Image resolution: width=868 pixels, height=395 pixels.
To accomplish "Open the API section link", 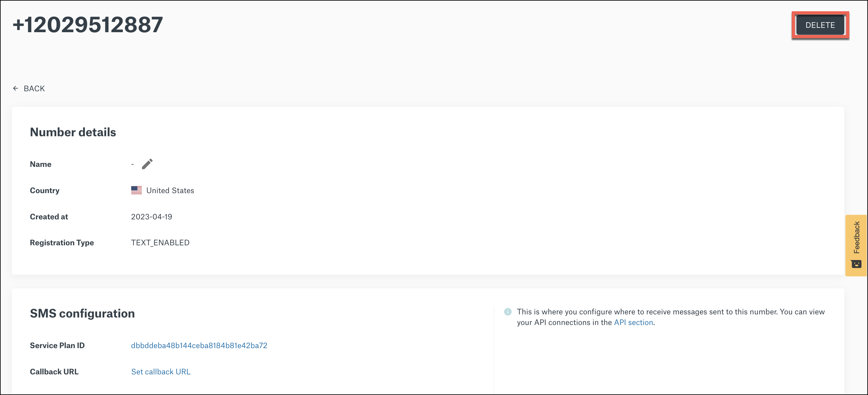I will coord(633,322).
